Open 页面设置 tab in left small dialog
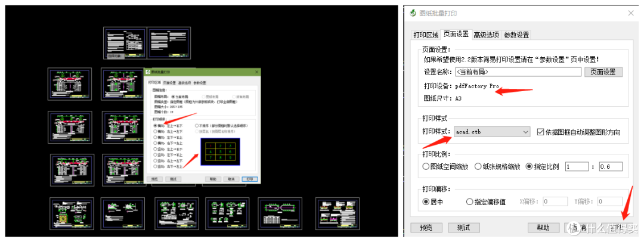This screenshot has width=644, height=242. [169, 83]
